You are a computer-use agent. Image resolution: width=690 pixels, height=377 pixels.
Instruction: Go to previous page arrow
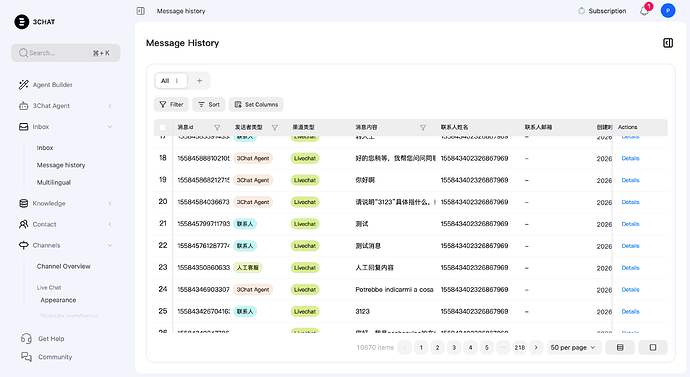click(405, 348)
